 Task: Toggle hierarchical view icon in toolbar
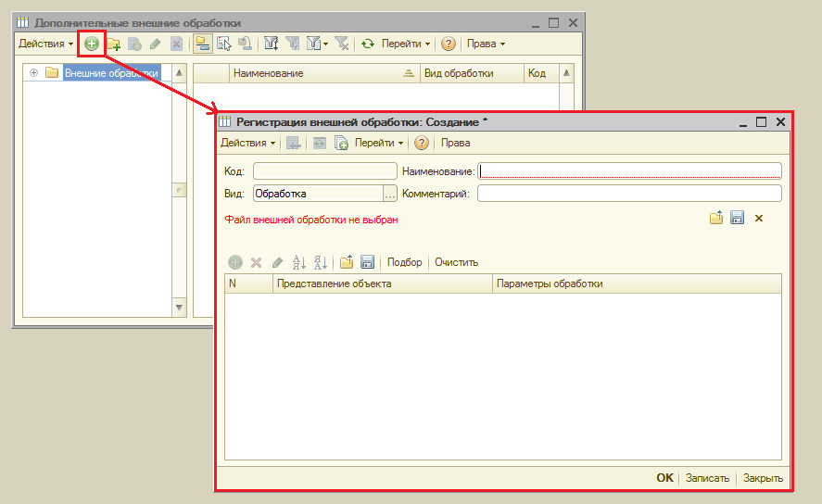point(202,44)
